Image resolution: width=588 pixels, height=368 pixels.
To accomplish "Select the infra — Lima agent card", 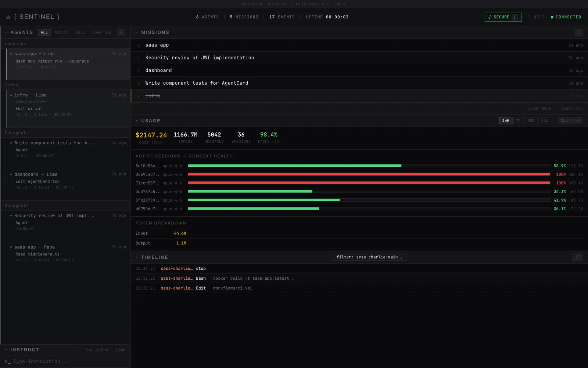I will [68, 109].
